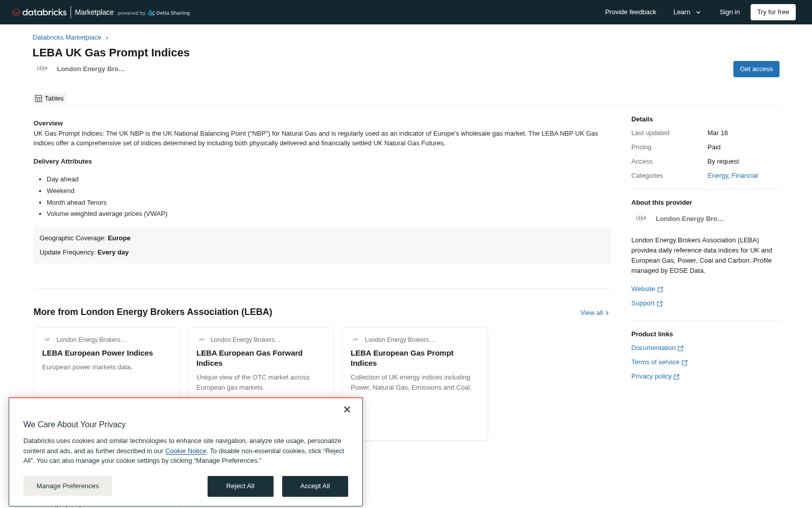Click Reject All cookies button
812x508 pixels.
[241, 486]
